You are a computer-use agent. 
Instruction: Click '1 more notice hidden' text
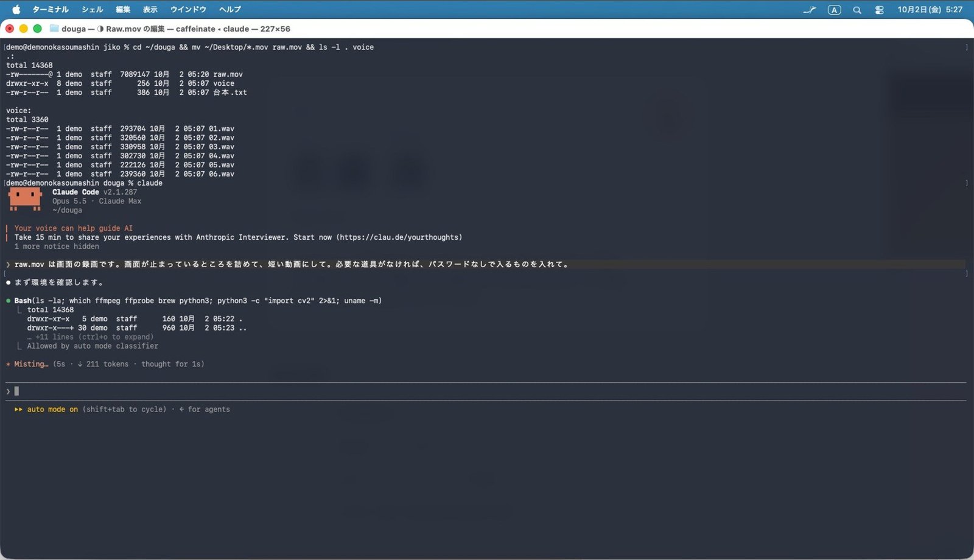[57, 247]
